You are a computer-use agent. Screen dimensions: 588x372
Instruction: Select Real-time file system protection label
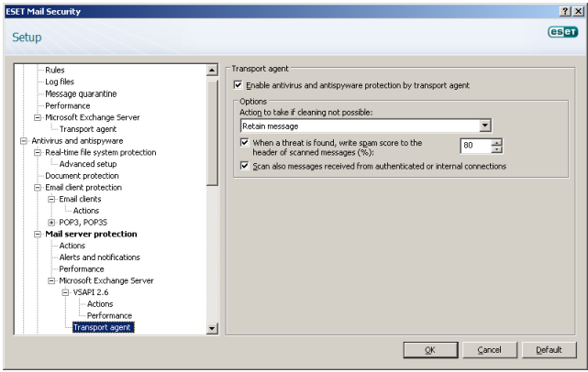click(101, 152)
